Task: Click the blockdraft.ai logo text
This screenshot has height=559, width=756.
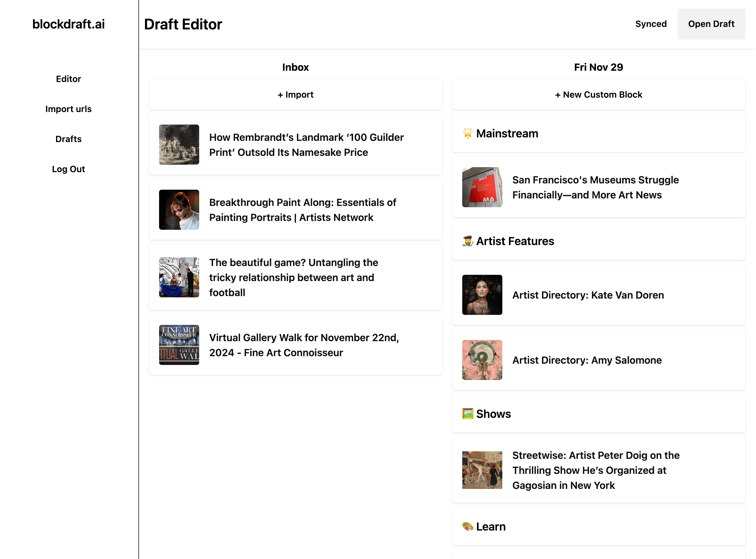Action: tap(68, 24)
